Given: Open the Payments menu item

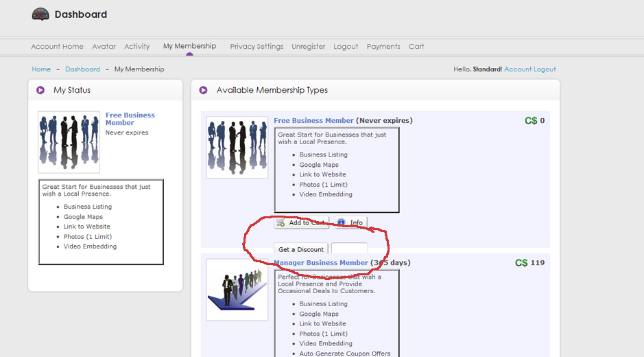Looking at the screenshot, I should point(383,47).
